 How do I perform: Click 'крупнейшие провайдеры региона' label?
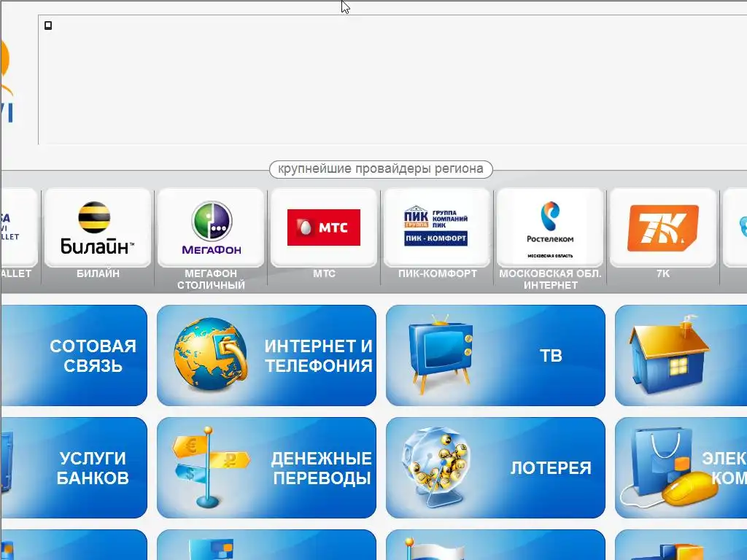(381, 169)
